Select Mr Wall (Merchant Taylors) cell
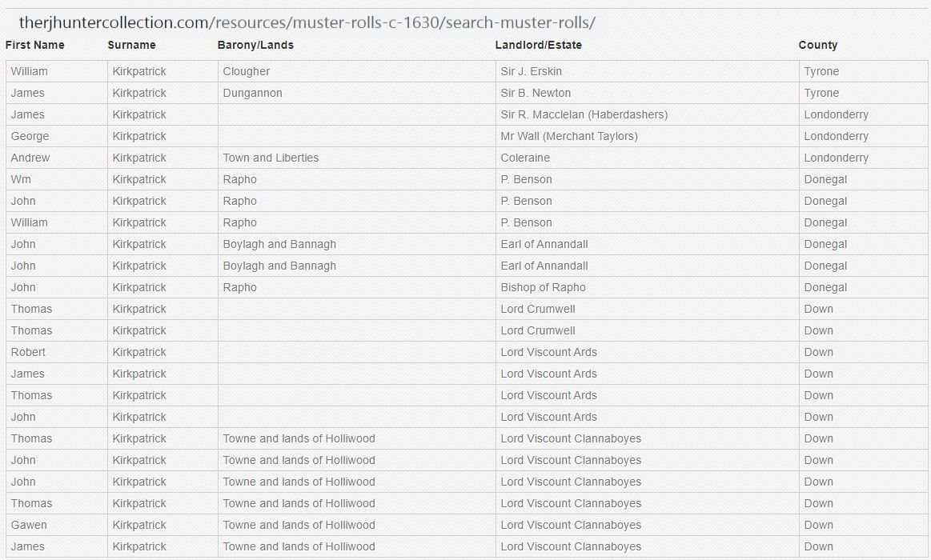This screenshot has width=931, height=560. coord(569,136)
